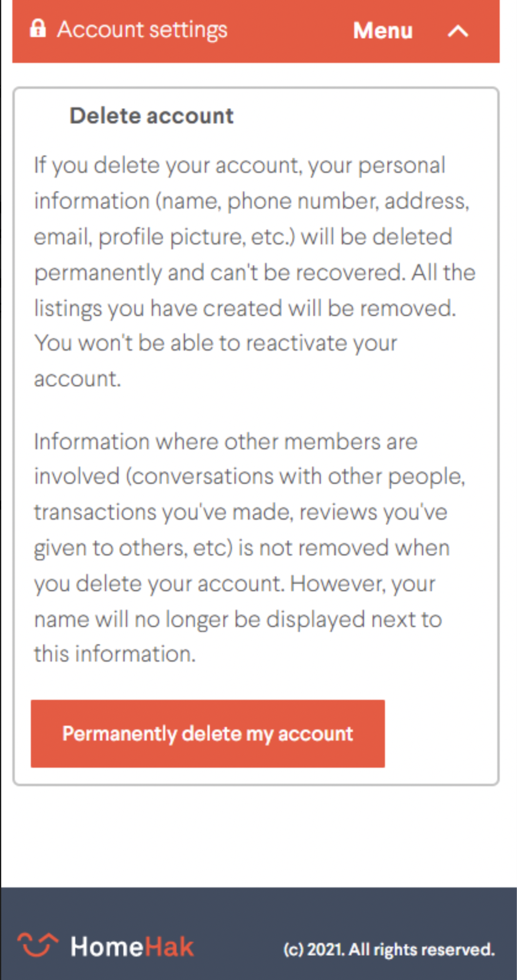The width and height of the screenshot is (517, 980).
Task: Click the orange 'Hak' part of logo
Action: pos(170,947)
